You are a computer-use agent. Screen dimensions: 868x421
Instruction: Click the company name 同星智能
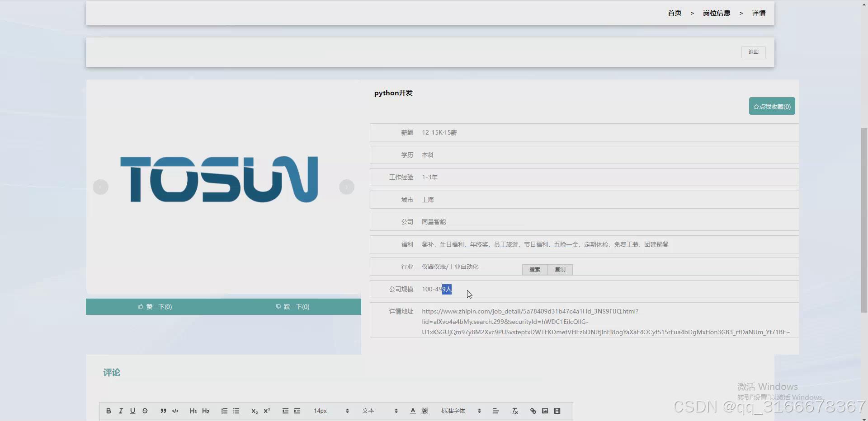click(434, 222)
